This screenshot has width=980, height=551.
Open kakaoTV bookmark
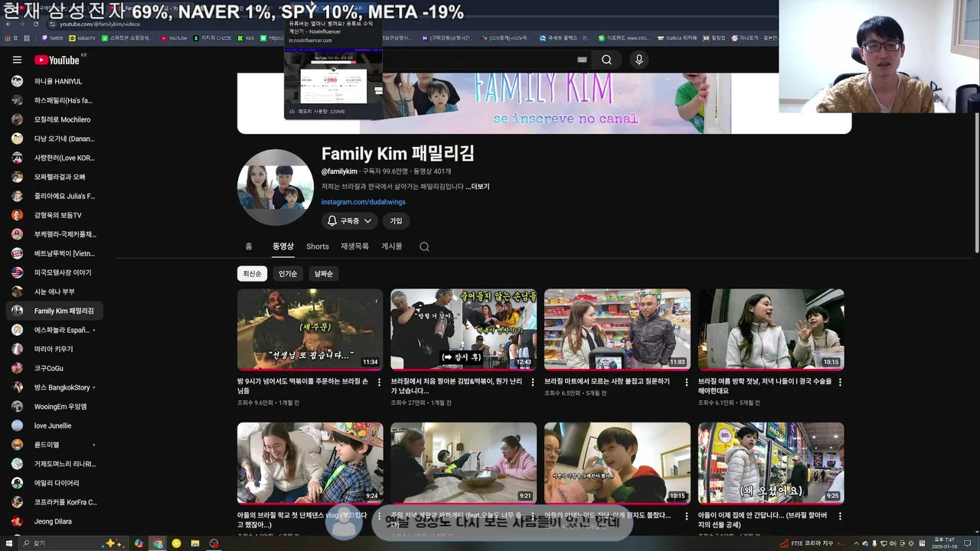[83, 37]
